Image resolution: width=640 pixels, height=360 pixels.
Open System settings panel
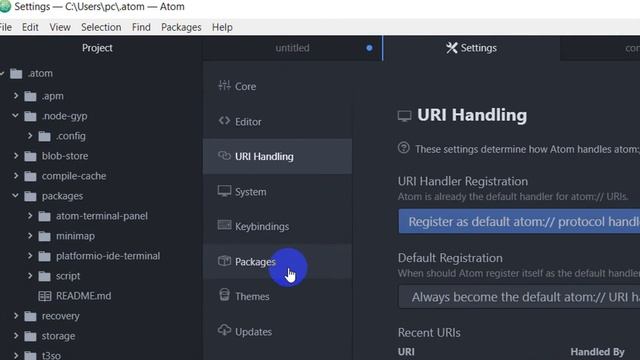click(278, 191)
